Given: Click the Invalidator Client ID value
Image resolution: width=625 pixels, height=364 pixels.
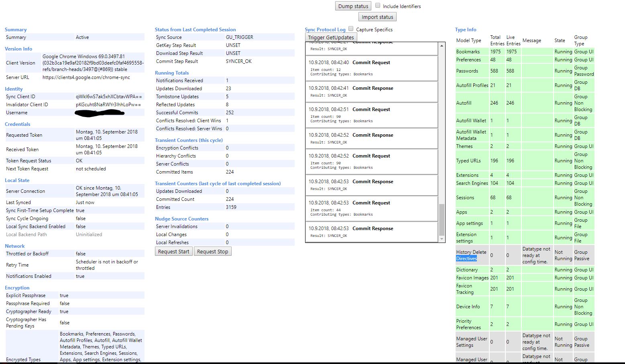Looking at the screenshot, I should click(108, 105).
